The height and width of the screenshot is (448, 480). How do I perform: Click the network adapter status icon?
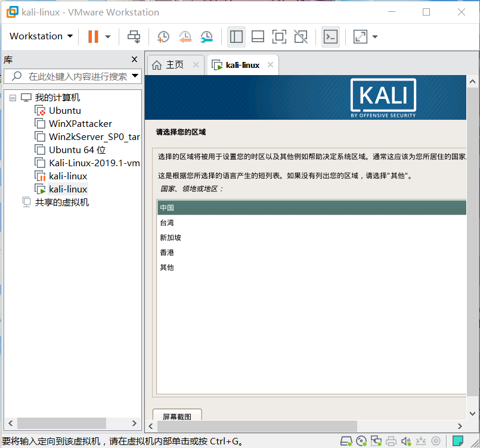[376, 441]
